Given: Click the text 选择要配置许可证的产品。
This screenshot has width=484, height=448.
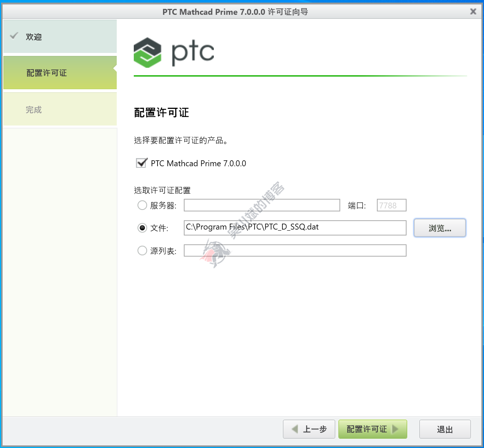Looking at the screenshot, I should [181, 140].
